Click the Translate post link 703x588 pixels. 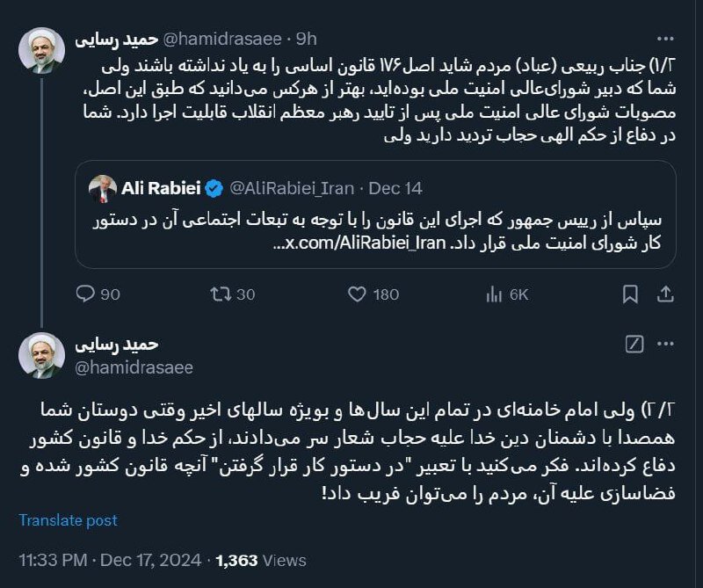coord(69,520)
